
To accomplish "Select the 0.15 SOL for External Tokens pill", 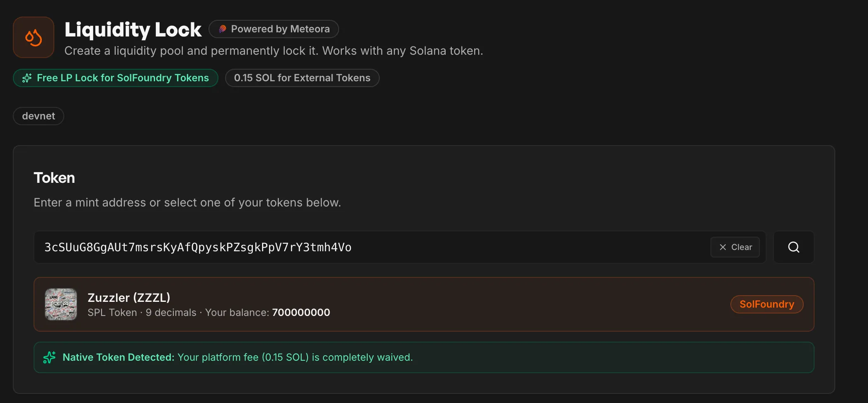I will coord(302,78).
